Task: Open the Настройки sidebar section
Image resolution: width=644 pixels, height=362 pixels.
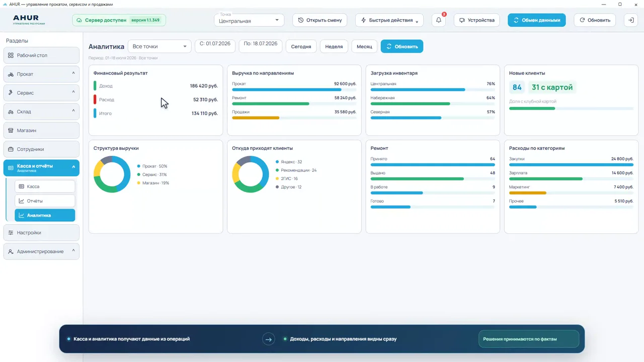Action: coord(41,233)
